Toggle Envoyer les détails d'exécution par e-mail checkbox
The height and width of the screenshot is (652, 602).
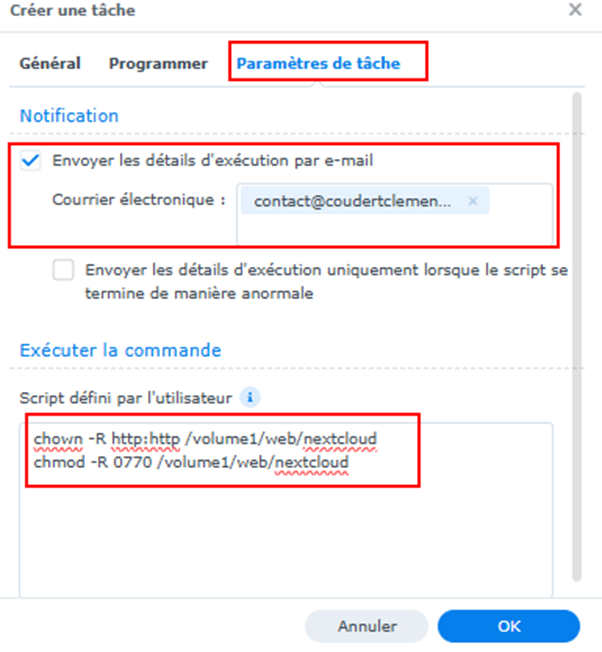coord(31,161)
